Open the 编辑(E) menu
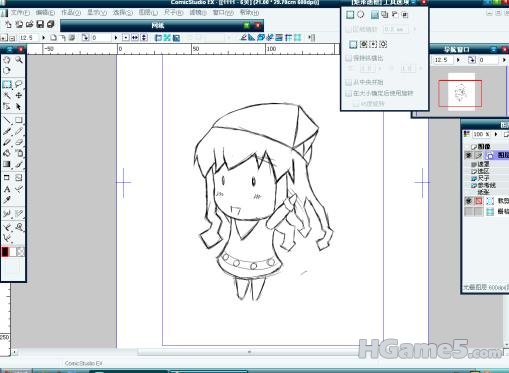This screenshot has height=373, width=509. pyautogui.click(x=45, y=13)
